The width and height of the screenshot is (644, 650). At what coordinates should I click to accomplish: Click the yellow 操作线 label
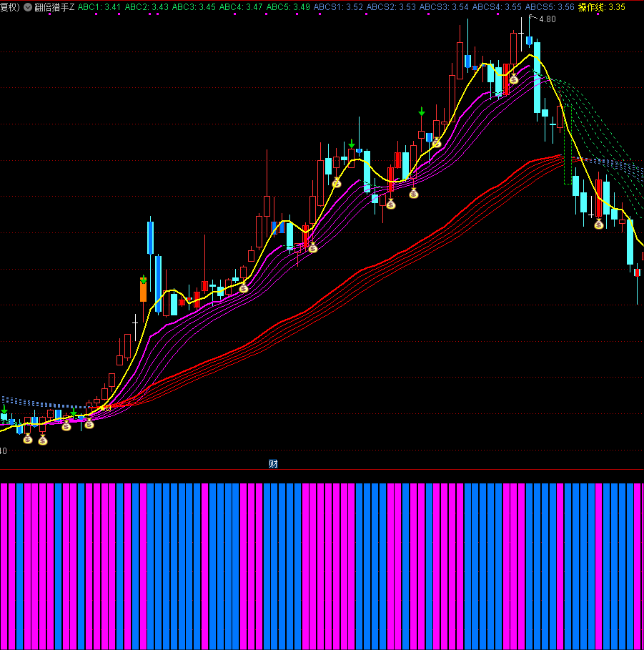click(601, 7)
